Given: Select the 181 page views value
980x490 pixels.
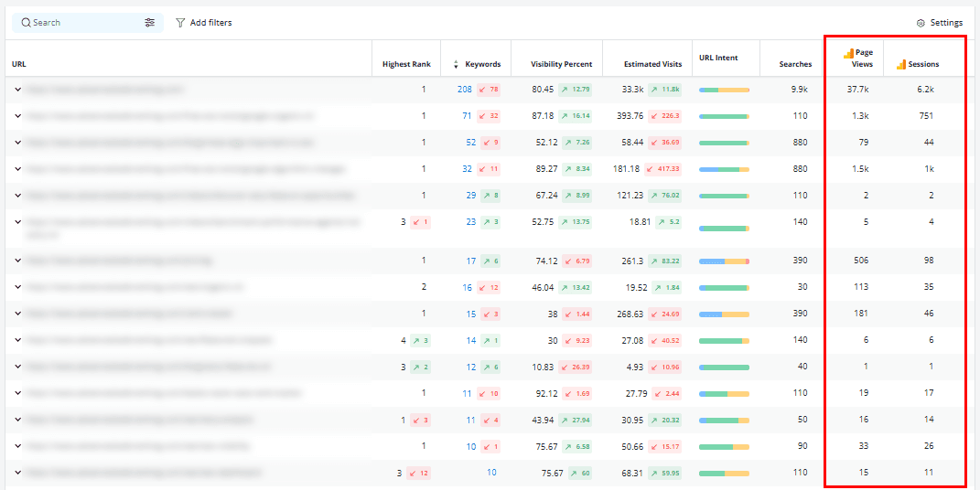Looking at the screenshot, I should tap(862, 314).
